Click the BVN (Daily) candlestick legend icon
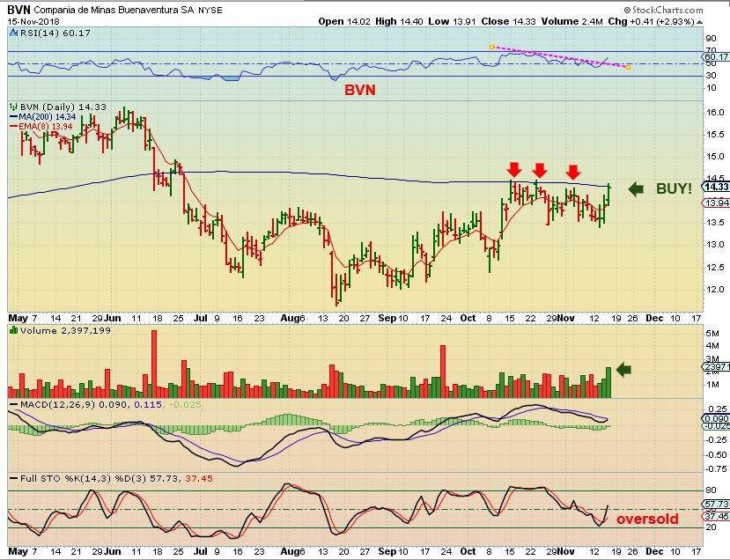The image size is (730, 560). 13,107
